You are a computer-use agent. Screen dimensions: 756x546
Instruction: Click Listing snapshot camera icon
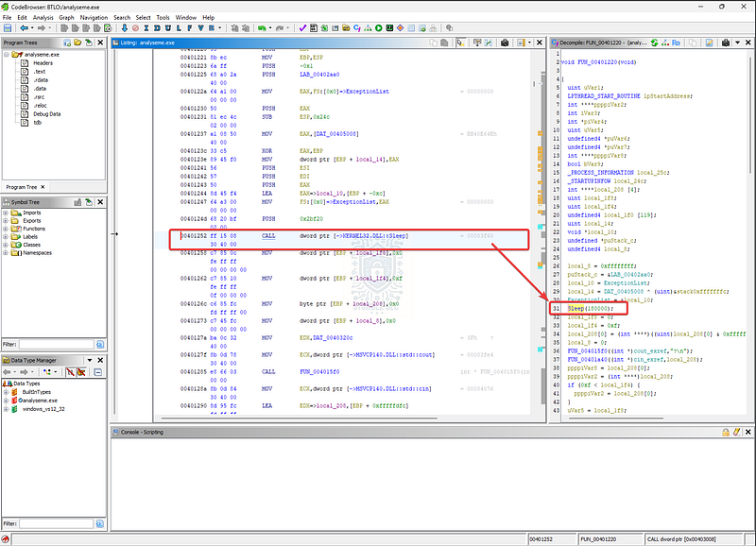point(505,43)
